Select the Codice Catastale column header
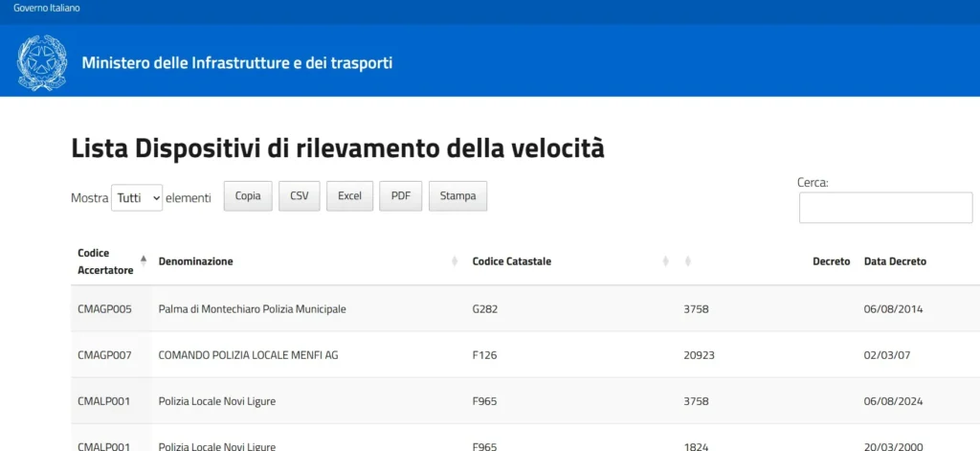 coord(512,261)
